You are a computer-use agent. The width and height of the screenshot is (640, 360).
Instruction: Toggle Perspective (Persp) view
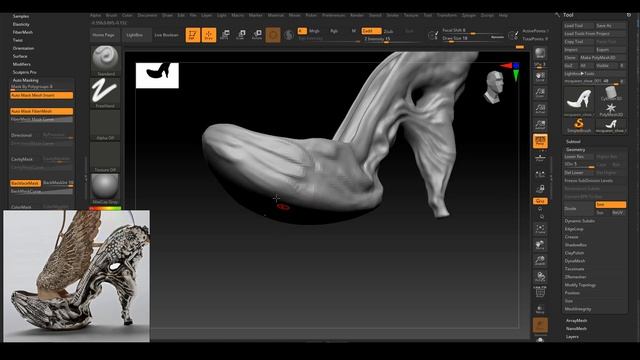(540, 141)
